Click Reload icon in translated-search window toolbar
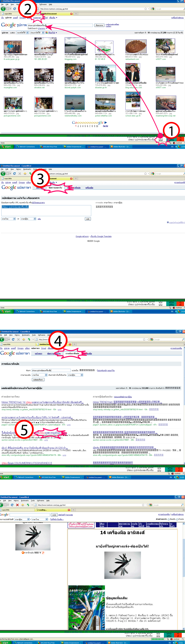The height and width of the screenshot is (644, 185). pos(13,340)
